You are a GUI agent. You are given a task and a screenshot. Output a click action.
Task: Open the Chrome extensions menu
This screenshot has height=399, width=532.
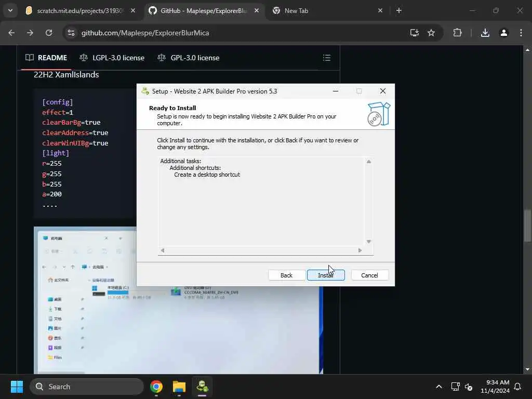tap(457, 33)
